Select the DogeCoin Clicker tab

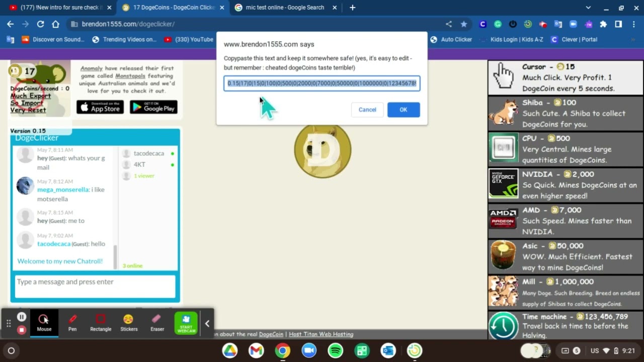point(173,8)
